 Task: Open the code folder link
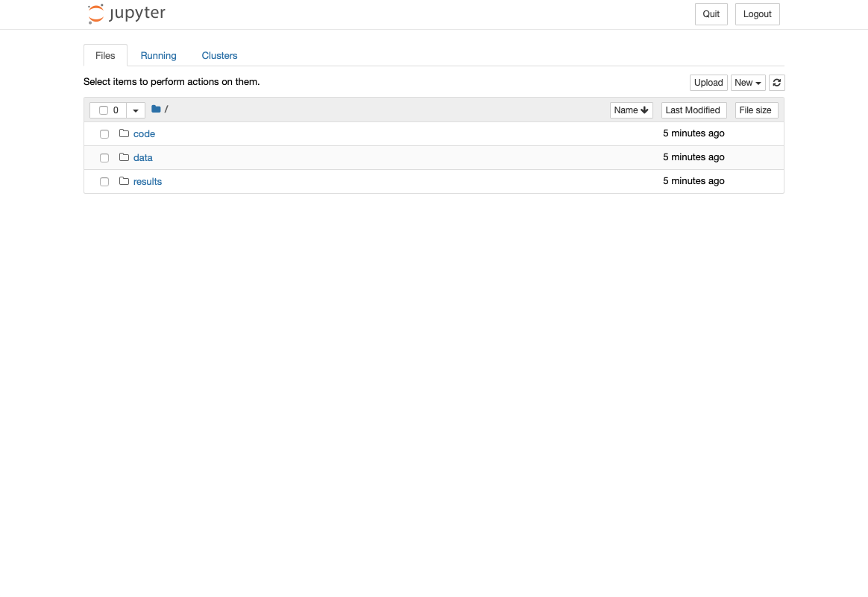[x=144, y=133]
